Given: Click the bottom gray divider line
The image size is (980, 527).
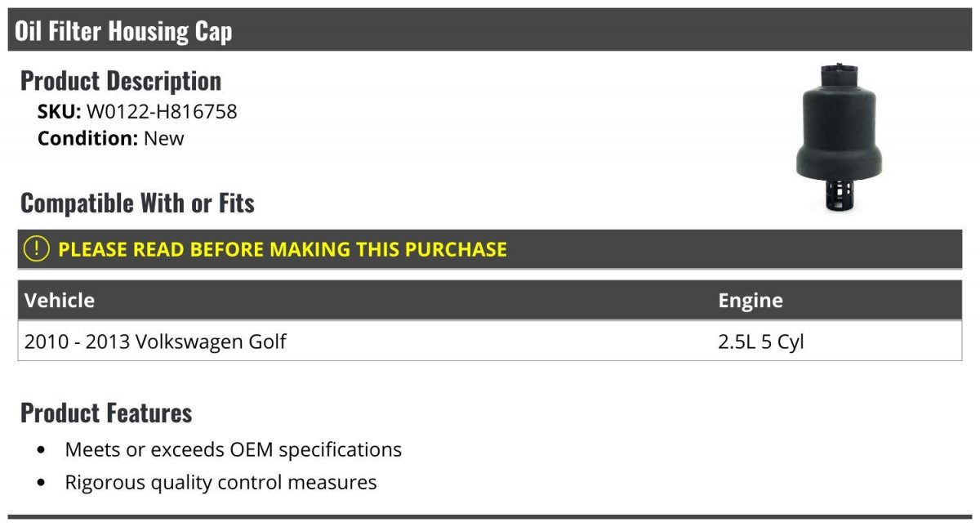Looking at the screenshot, I should click(490, 516).
